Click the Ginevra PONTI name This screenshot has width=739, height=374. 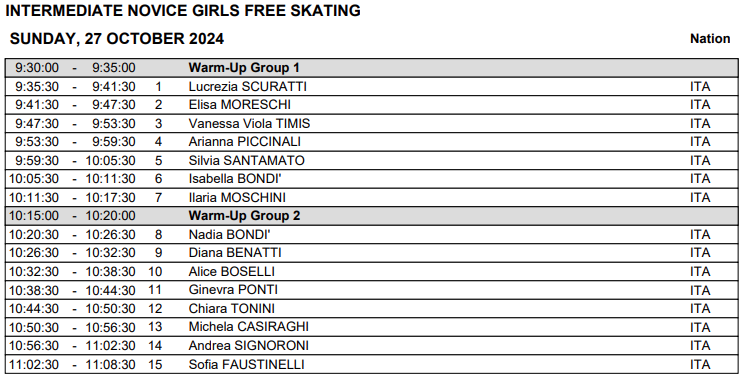tap(233, 290)
